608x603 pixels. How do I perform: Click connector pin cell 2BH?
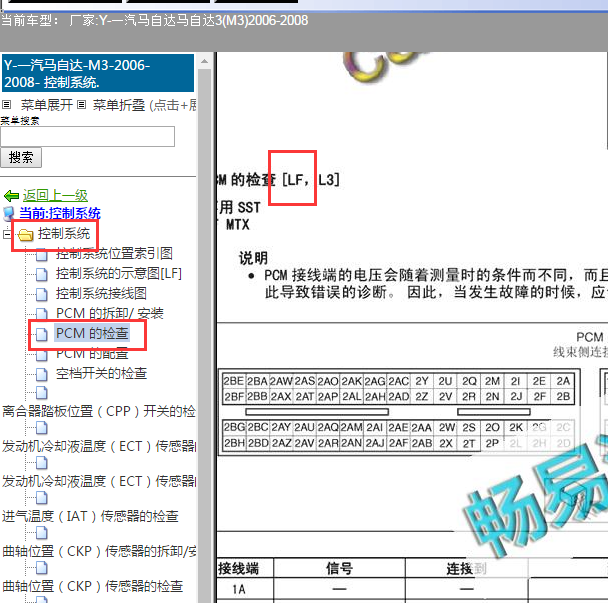[x=234, y=443]
